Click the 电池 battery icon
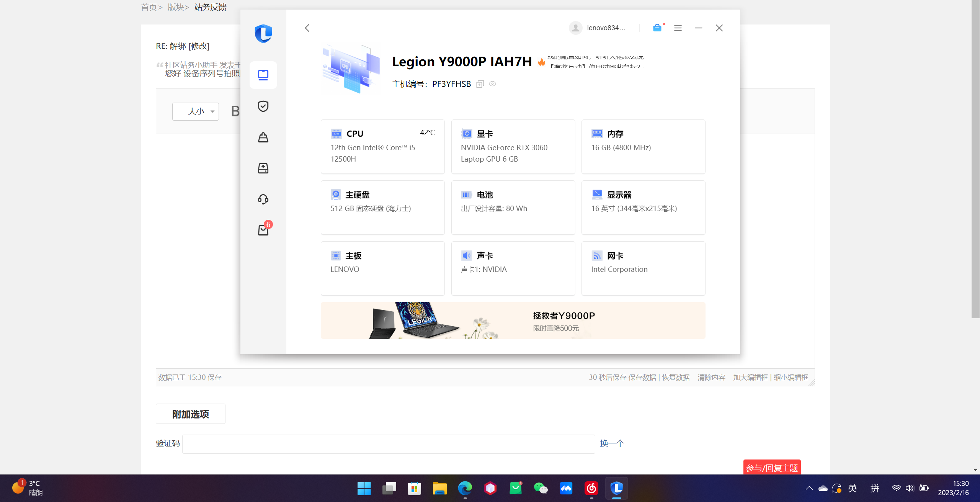The image size is (980, 502). coord(466,195)
